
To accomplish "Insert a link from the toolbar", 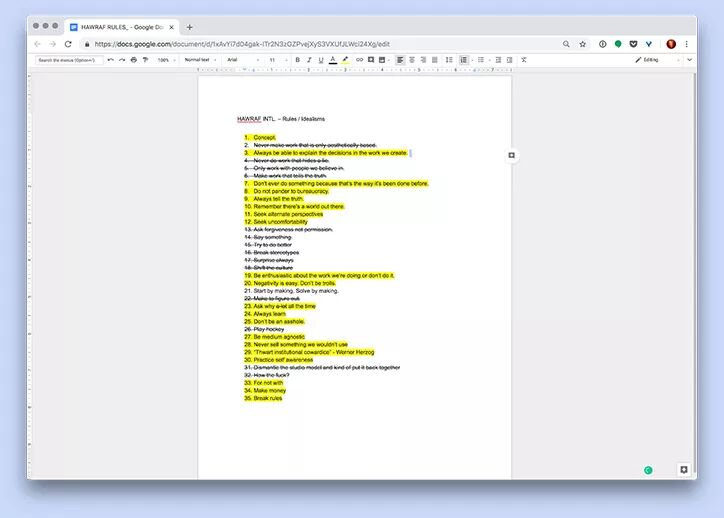I will tap(359, 60).
